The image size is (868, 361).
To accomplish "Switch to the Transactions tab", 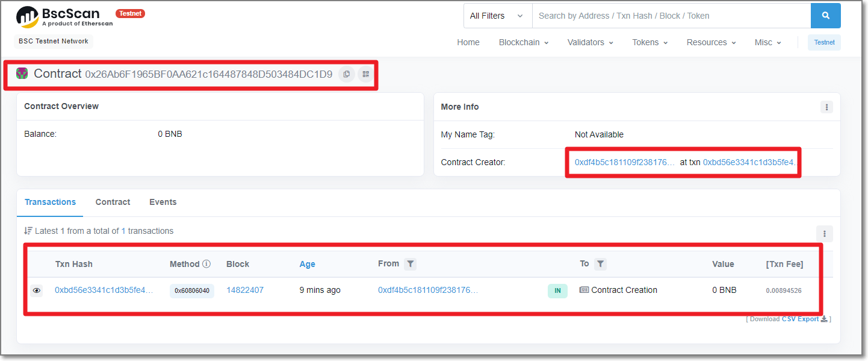I will pos(50,202).
